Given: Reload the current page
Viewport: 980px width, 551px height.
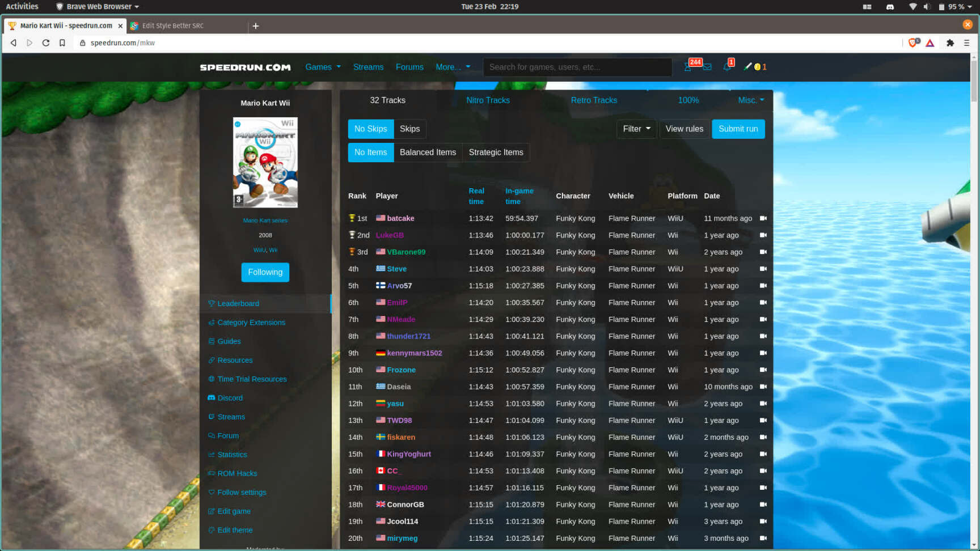Looking at the screenshot, I should click(x=46, y=43).
